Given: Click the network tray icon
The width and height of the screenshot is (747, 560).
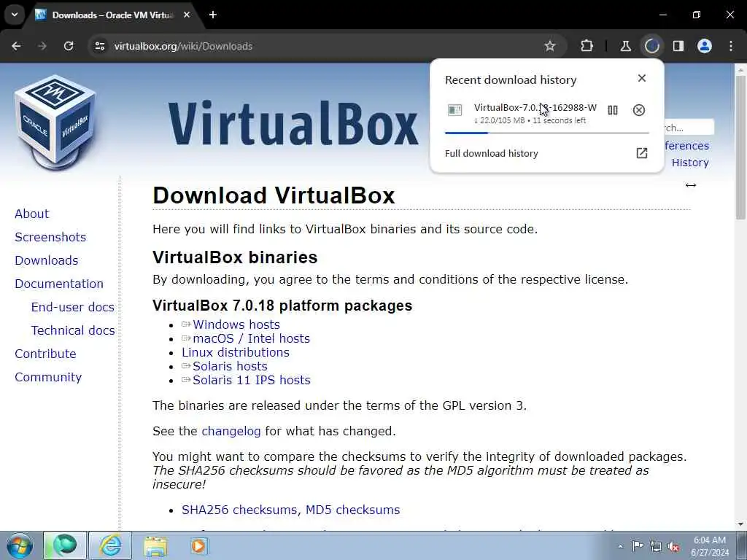Looking at the screenshot, I should 656,547.
